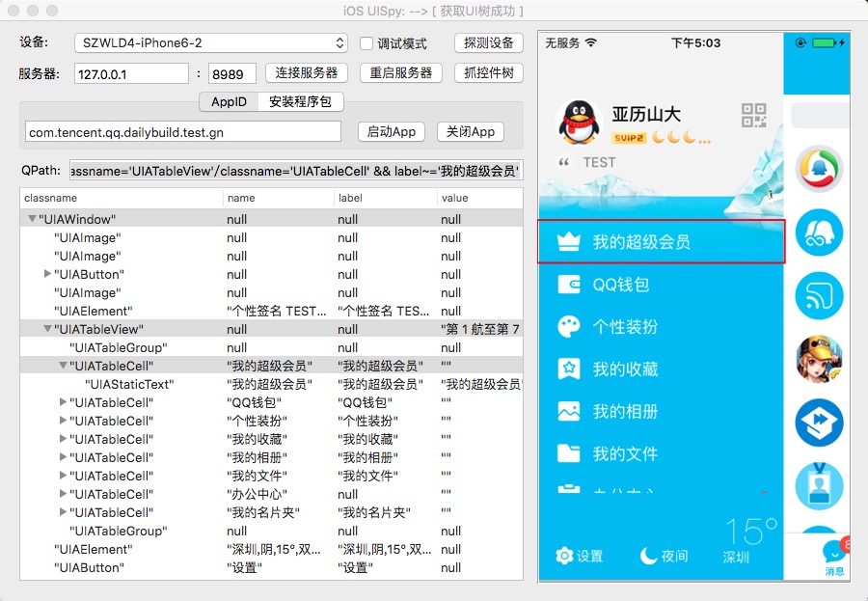
Task: Tap the 深圳 15° weather label
Action: 750,541
